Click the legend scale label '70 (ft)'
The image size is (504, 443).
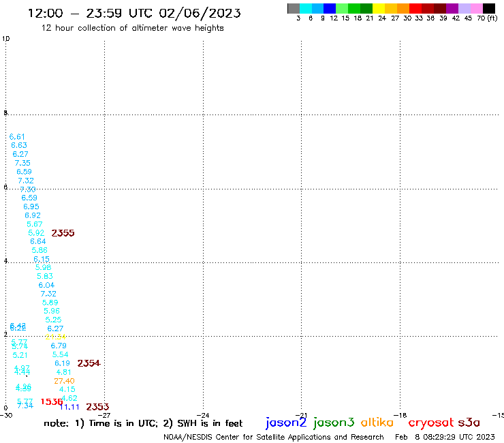(x=487, y=18)
